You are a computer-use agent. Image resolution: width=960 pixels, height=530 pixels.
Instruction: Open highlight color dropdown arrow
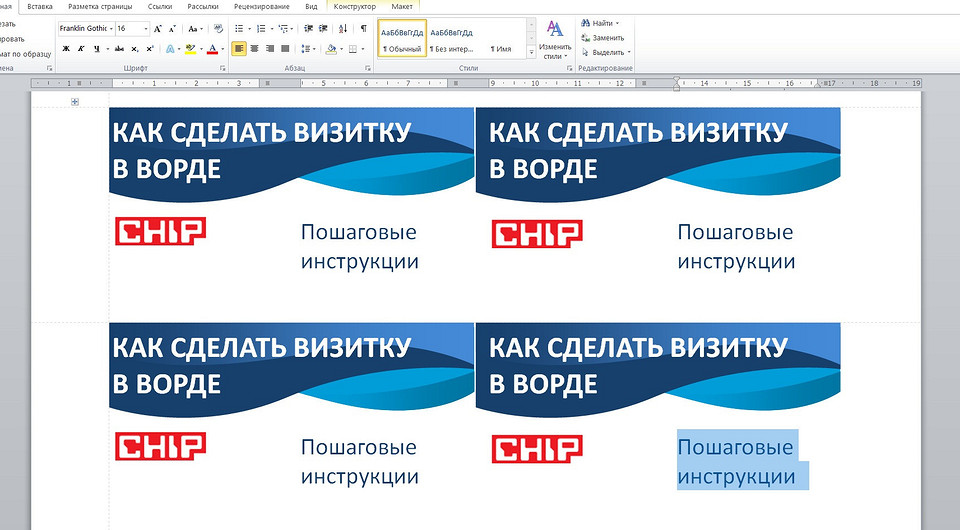(x=201, y=49)
